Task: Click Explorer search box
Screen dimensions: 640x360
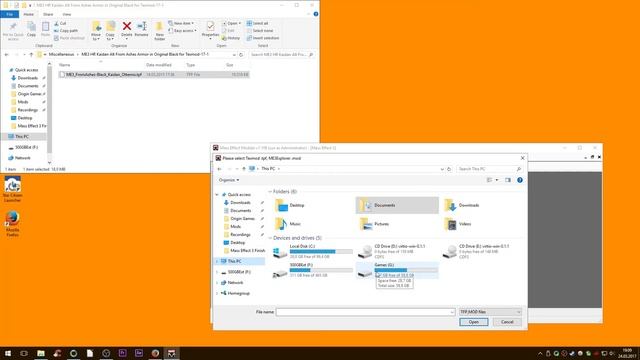Action: click(x=281, y=54)
